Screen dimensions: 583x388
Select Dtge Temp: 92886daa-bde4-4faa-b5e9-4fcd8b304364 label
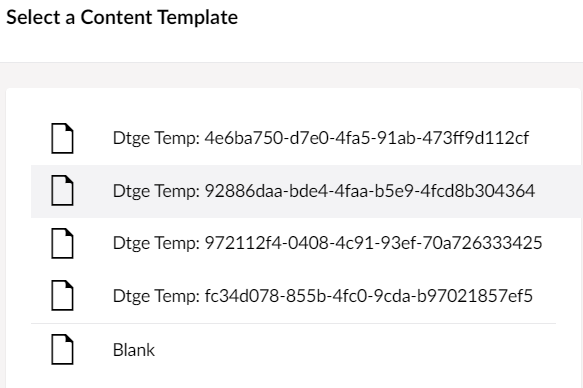[x=323, y=191]
